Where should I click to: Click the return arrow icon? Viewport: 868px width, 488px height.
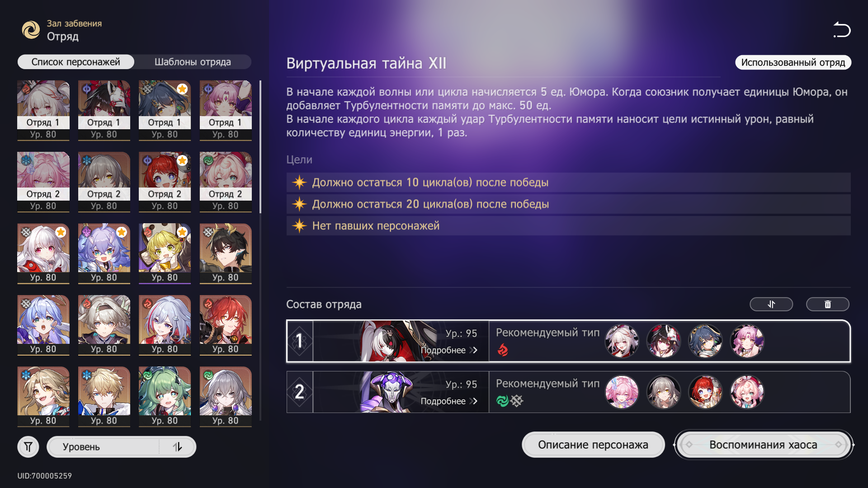click(842, 30)
